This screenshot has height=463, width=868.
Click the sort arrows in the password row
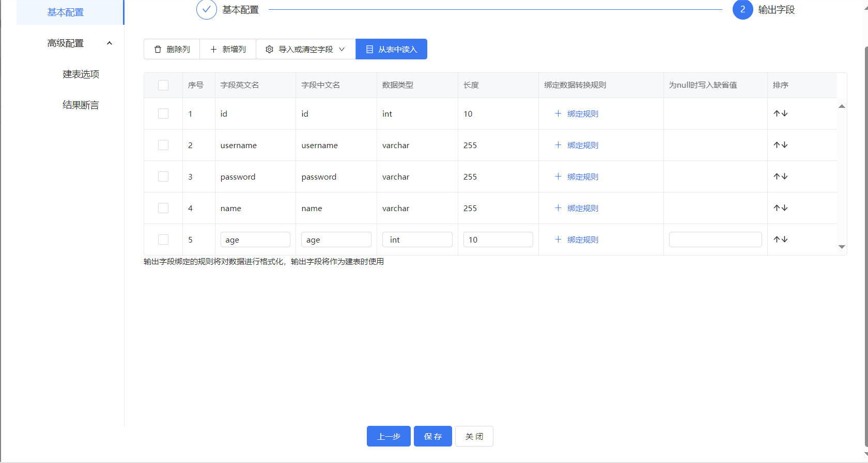[x=781, y=177]
